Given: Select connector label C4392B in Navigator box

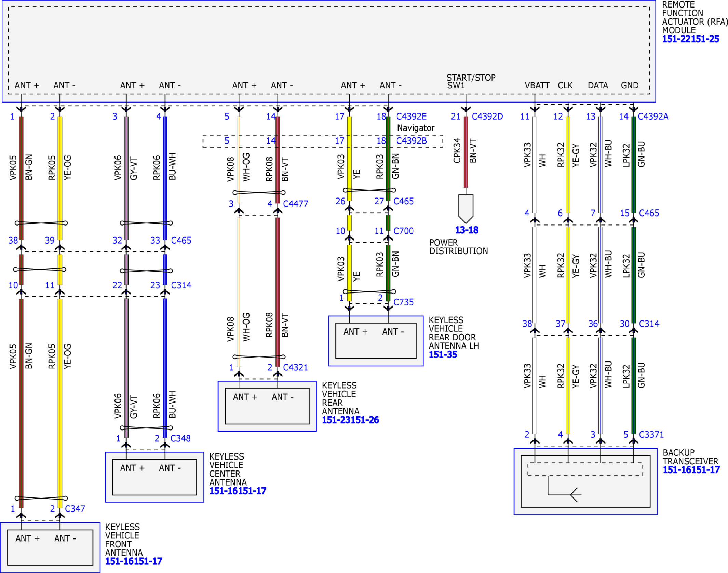Looking at the screenshot, I should 411,141.
